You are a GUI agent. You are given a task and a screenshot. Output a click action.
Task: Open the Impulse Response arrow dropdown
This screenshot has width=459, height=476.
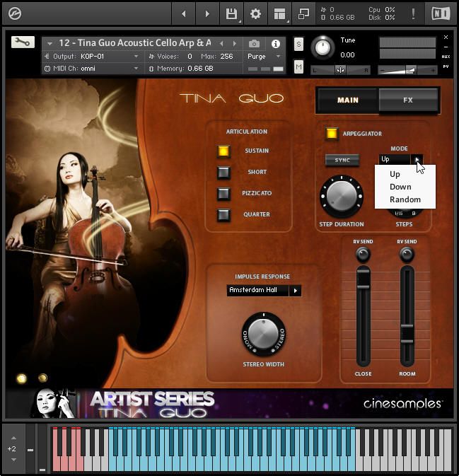pos(295,291)
